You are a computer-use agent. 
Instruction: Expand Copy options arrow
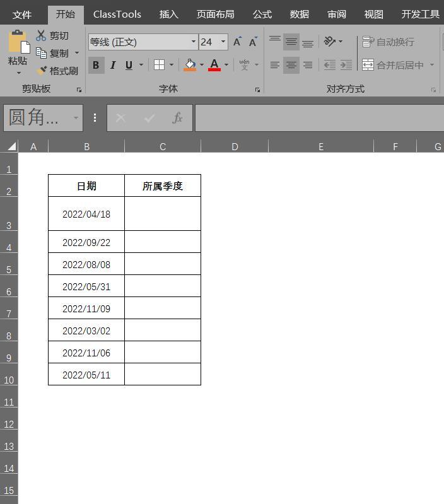(77, 53)
